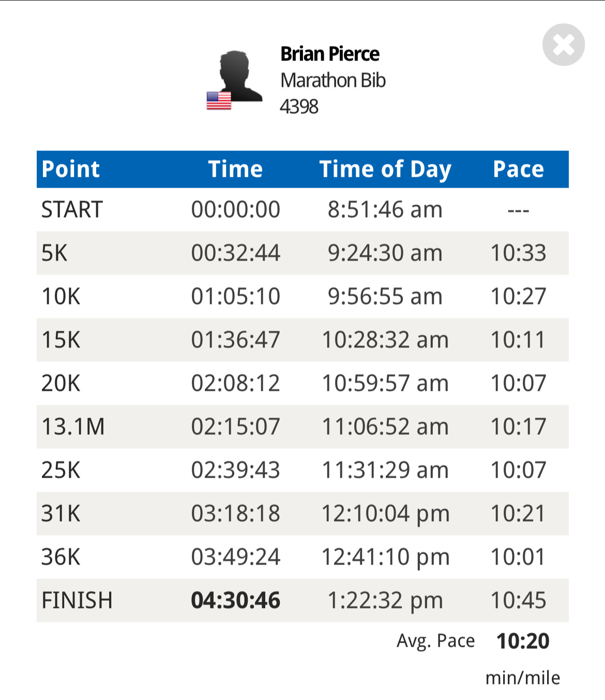
Task: Select the 31K split row
Action: [303, 513]
